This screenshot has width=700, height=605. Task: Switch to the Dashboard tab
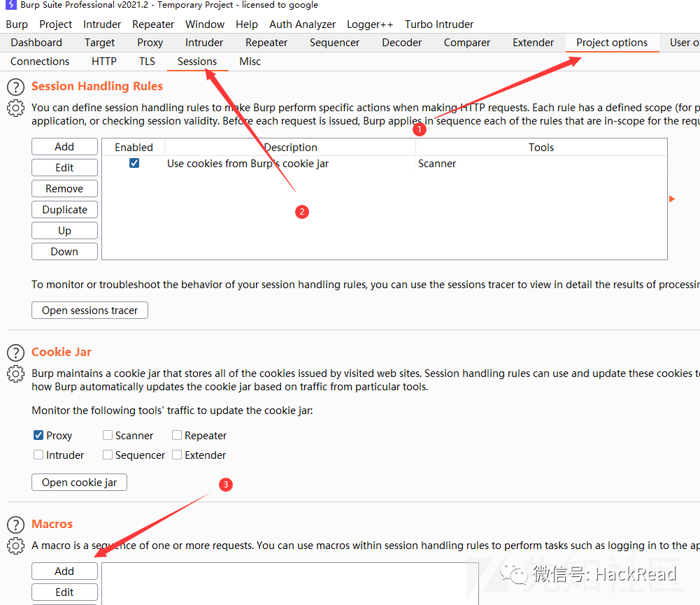click(x=36, y=43)
